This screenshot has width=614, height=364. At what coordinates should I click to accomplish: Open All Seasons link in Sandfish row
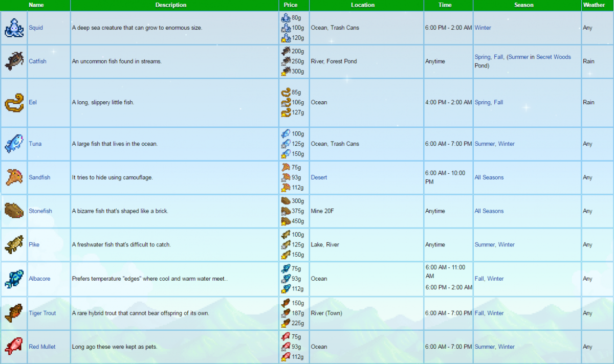(489, 177)
